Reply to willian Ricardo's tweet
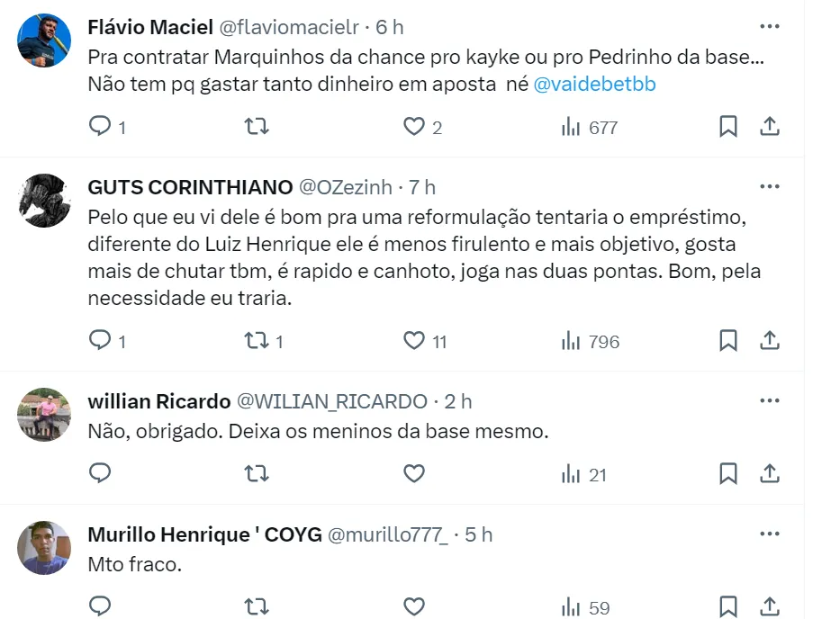Viewport: 840px width, 619px height. 100,472
